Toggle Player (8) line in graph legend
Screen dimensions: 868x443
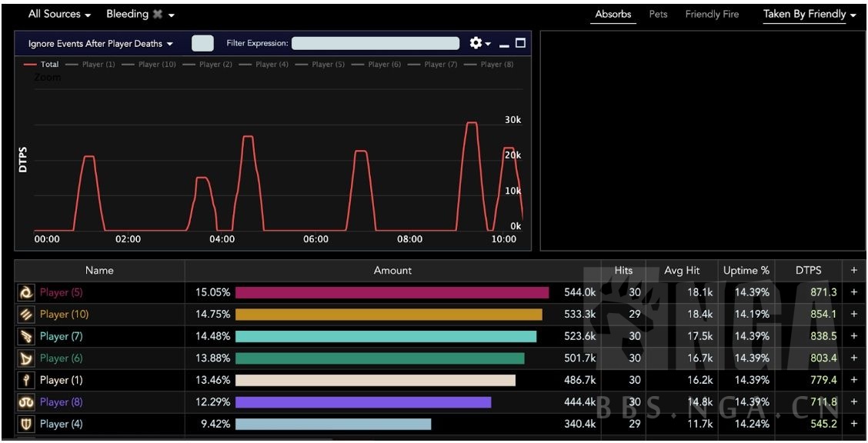pos(496,65)
